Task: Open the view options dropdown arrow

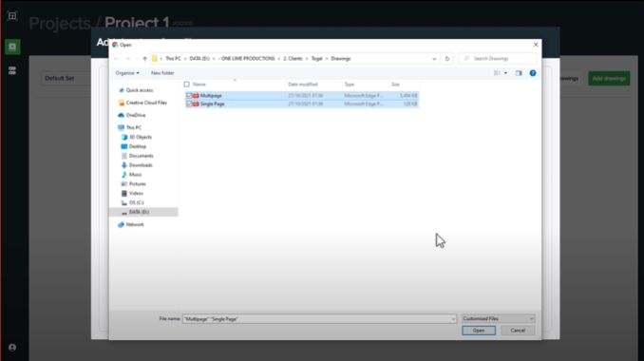Action: 505,73
